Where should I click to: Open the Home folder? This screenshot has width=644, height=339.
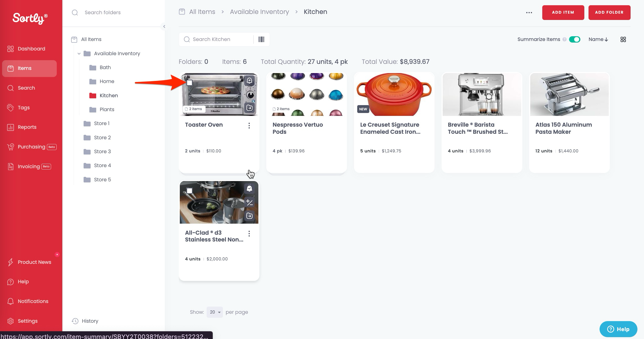pyautogui.click(x=107, y=81)
